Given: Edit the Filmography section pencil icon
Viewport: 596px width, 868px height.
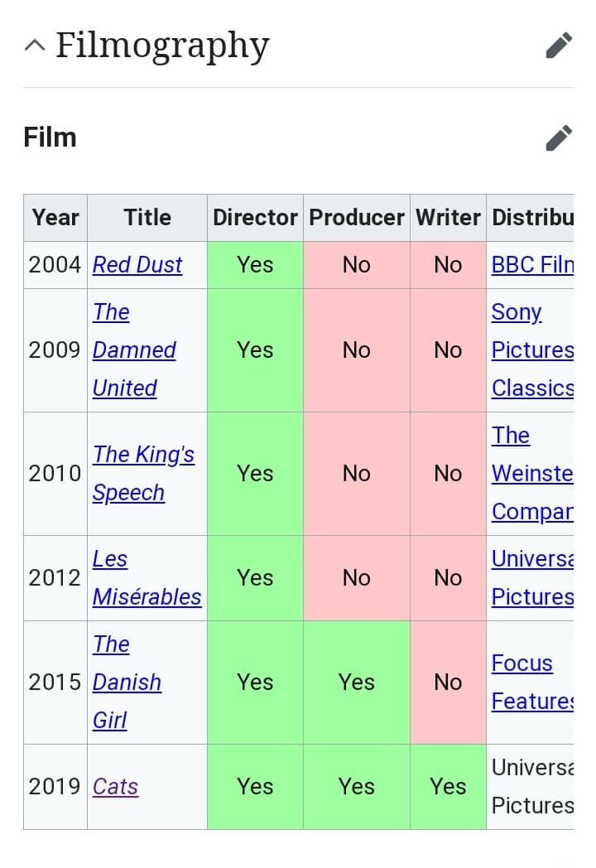Looking at the screenshot, I should click(x=559, y=46).
